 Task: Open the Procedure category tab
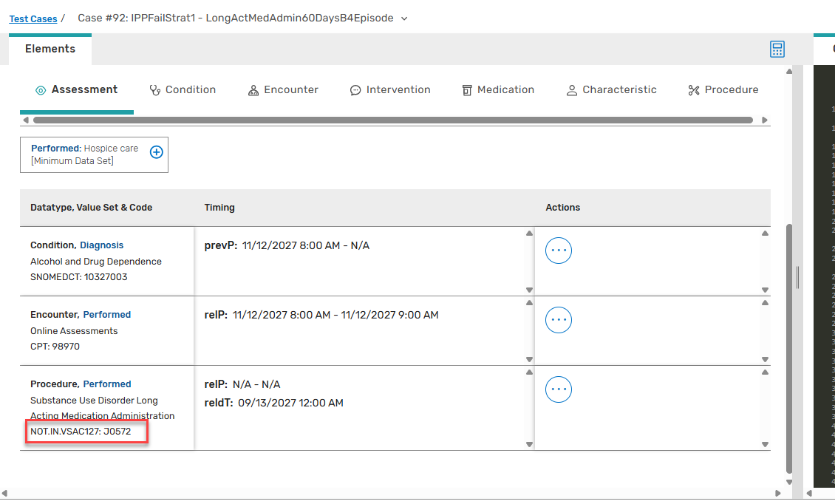723,90
